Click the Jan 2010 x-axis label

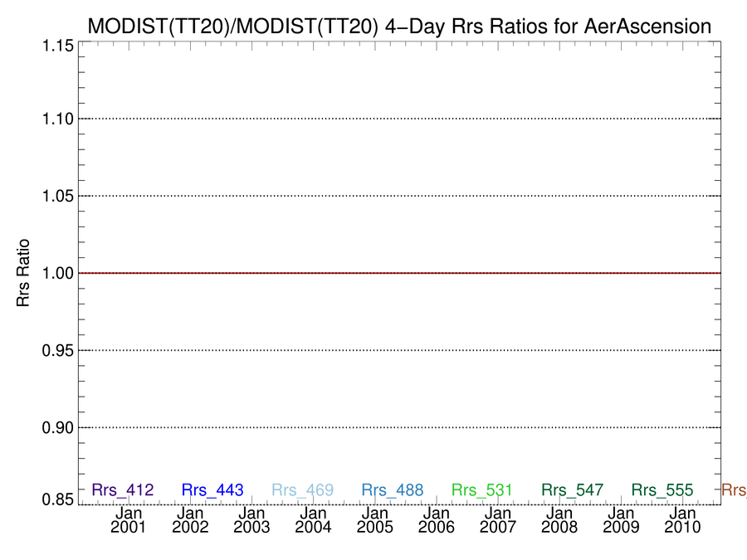[683, 520]
